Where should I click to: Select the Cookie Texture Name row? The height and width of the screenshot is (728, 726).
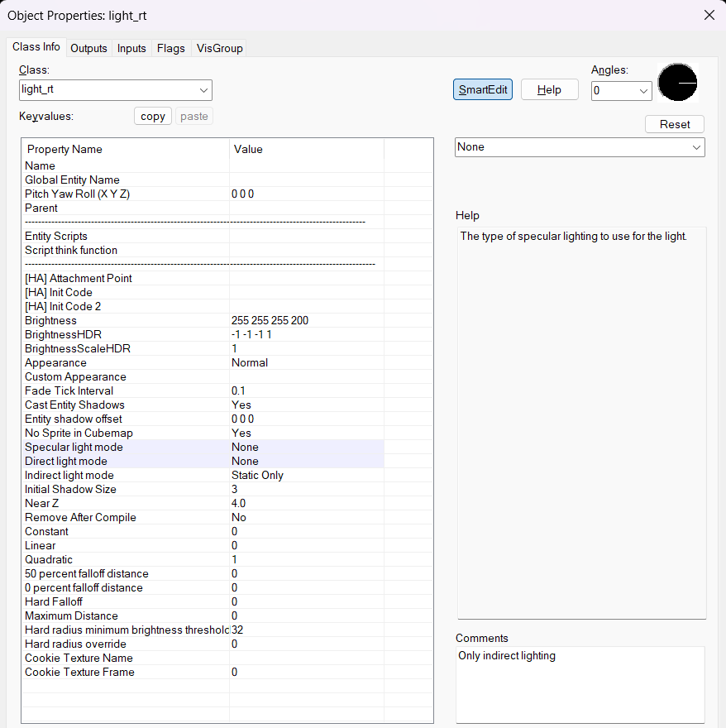79,658
